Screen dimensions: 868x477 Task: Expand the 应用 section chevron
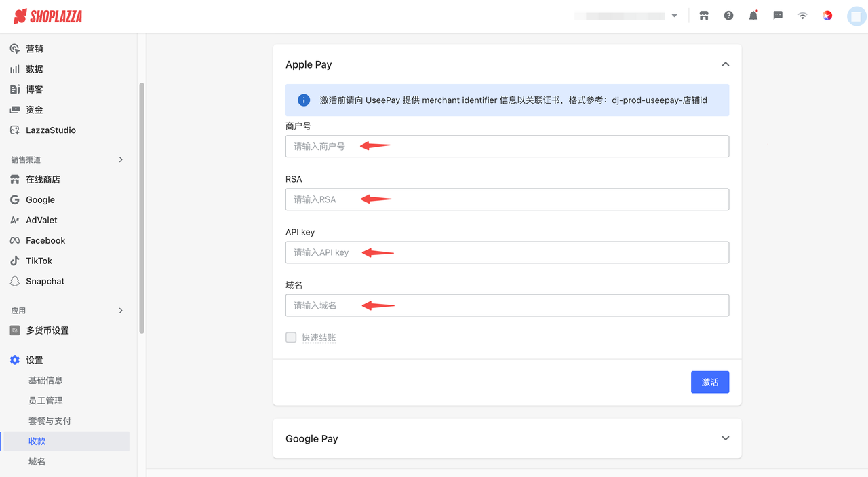pos(121,311)
